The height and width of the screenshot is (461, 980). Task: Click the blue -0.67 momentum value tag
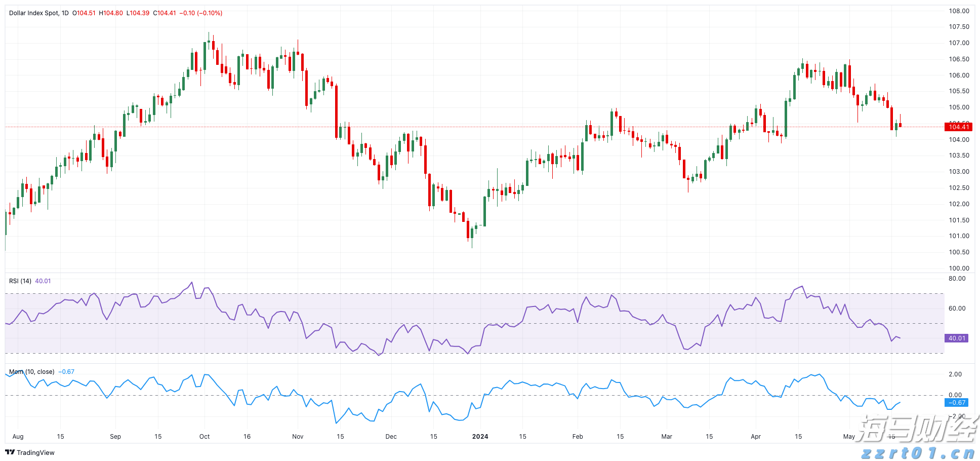pyautogui.click(x=956, y=403)
